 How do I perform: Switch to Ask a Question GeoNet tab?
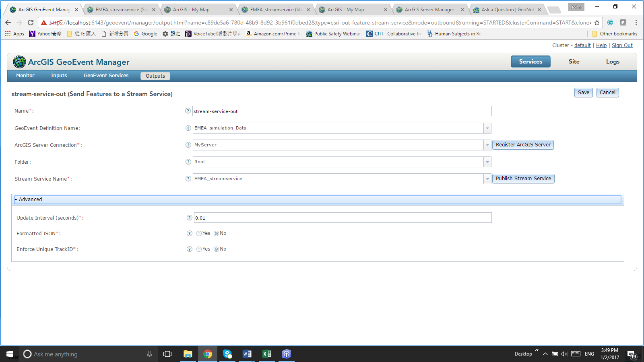point(508,10)
